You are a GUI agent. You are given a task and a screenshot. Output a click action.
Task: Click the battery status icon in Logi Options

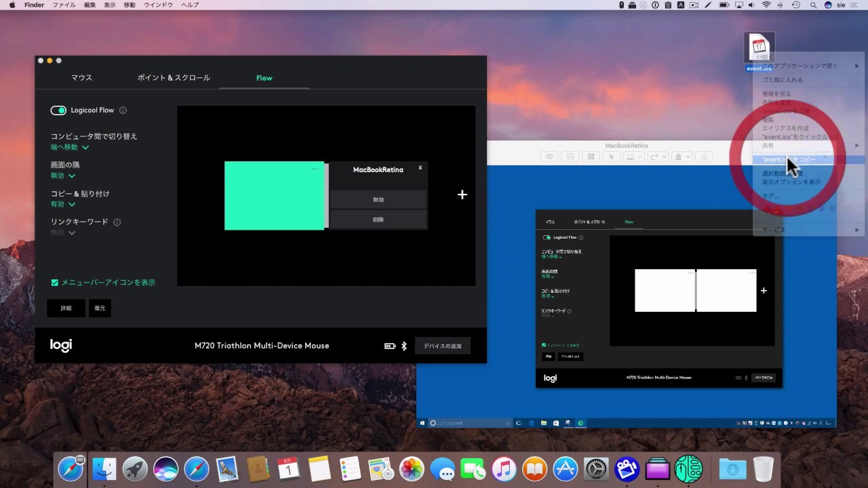(390, 346)
